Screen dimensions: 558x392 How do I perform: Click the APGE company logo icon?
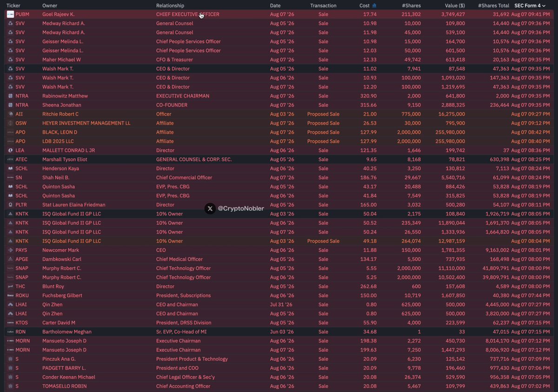click(x=10, y=259)
